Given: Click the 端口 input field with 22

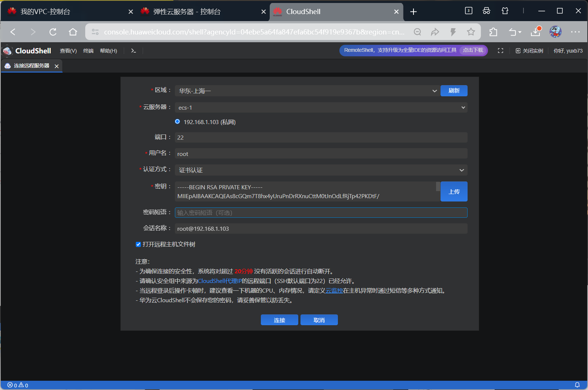Looking at the screenshot, I should (321, 137).
